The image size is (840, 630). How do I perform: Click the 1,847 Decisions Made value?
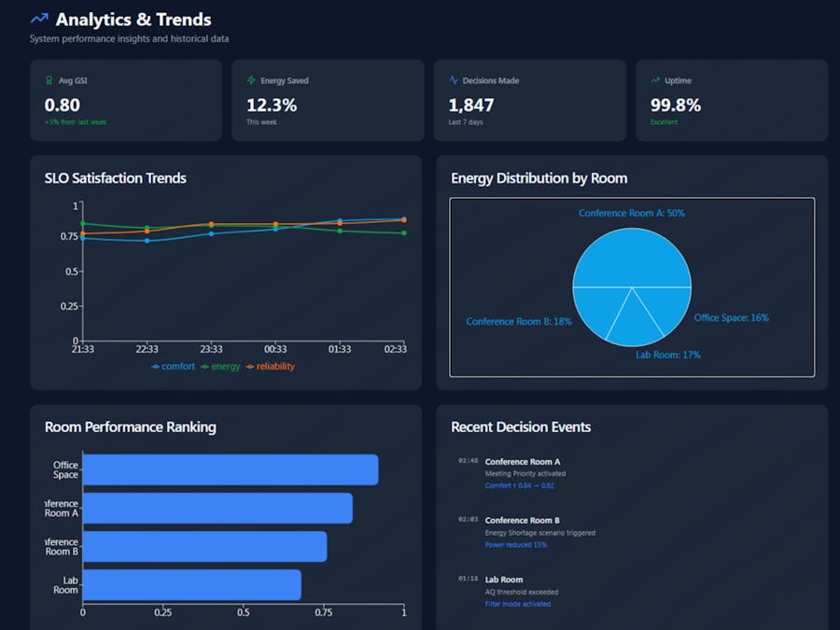point(471,105)
